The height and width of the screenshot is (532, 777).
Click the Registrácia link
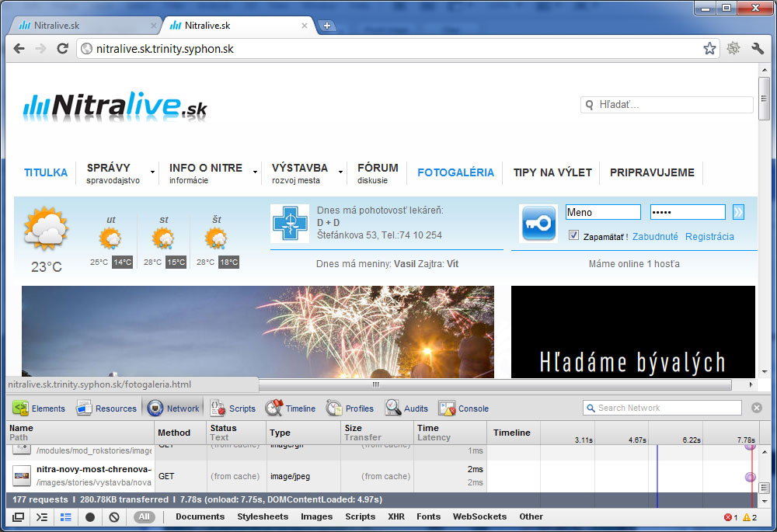709,237
